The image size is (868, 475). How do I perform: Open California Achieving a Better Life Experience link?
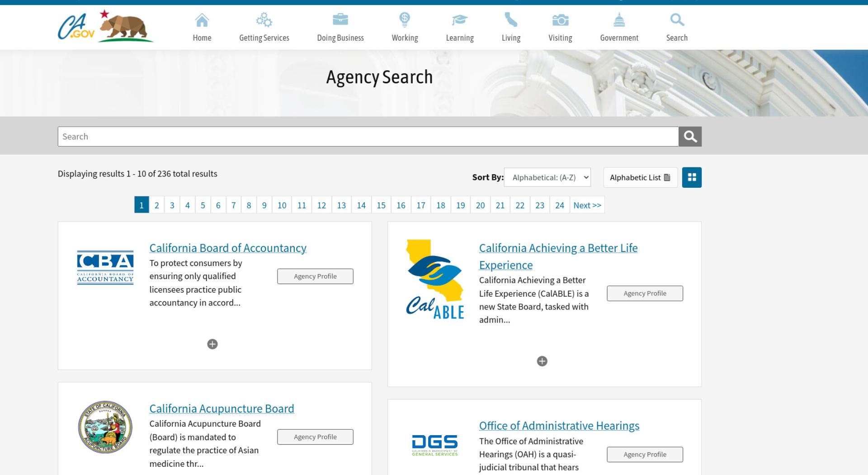(558, 256)
